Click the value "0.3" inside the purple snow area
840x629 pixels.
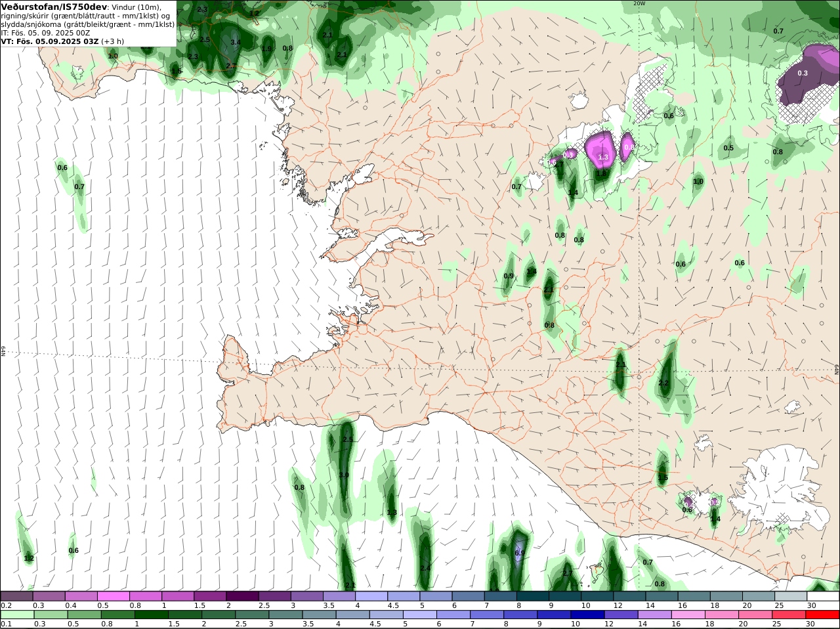(x=803, y=74)
